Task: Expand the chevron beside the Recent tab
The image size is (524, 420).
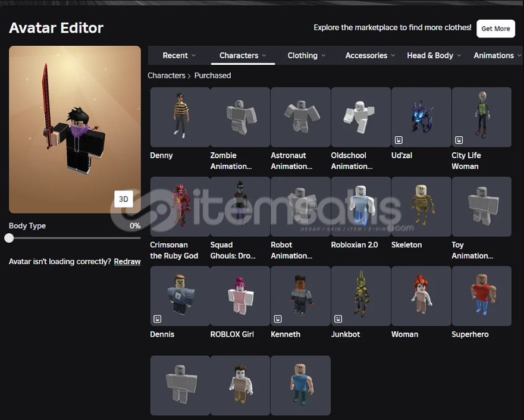Action: click(194, 55)
